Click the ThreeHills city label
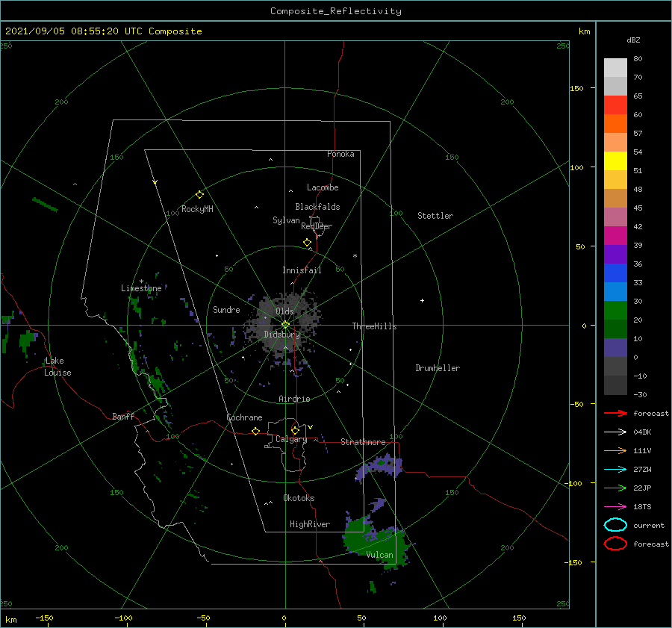This screenshot has height=628, width=672. point(374,326)
